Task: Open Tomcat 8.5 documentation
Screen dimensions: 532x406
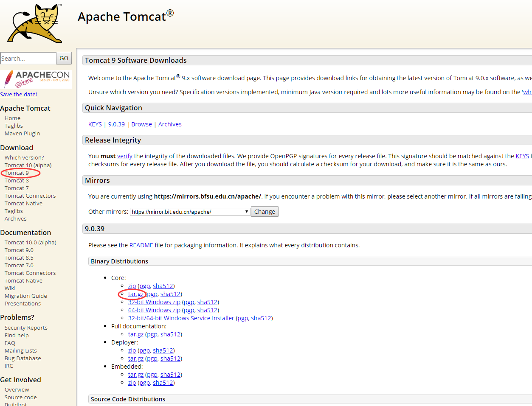Action: coord(19,258)
